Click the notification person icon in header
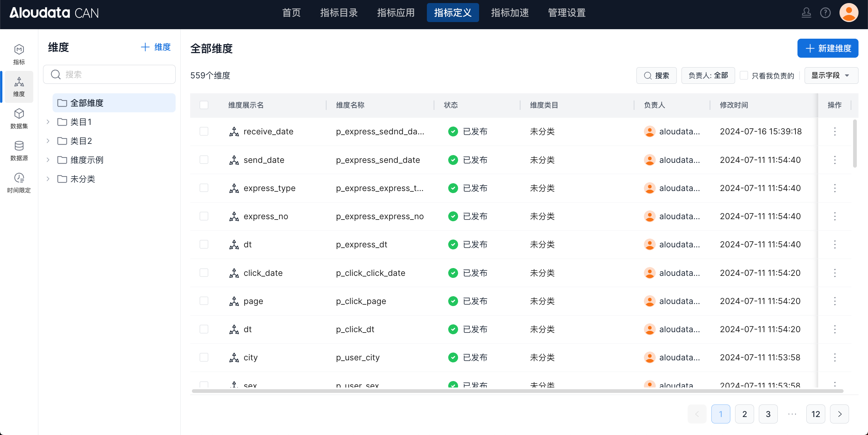Screen dimensions: 868x435 point(806,13)
